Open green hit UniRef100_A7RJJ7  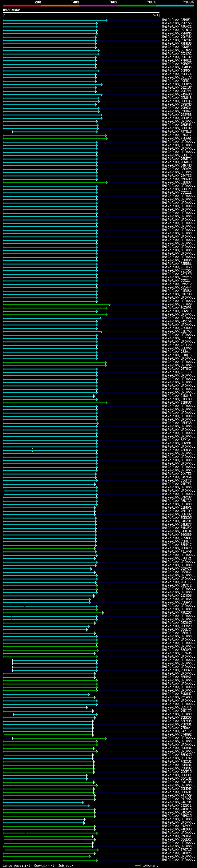tap(177, 135)
